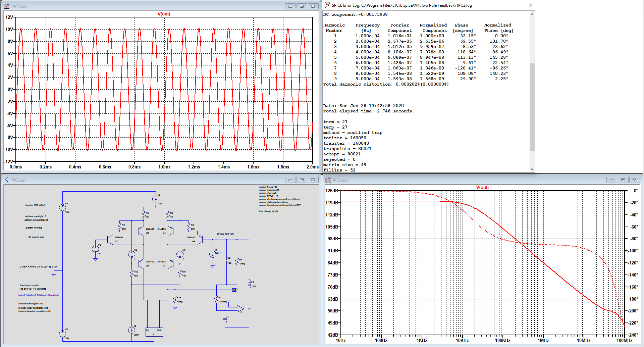
Task: Click the U1 opamp symbol
Action: 240,309
